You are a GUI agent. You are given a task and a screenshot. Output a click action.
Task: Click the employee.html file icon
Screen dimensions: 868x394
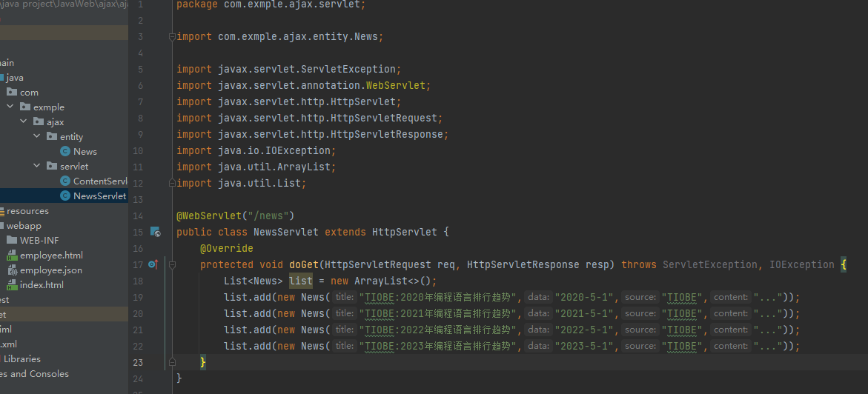pos(12,256)
